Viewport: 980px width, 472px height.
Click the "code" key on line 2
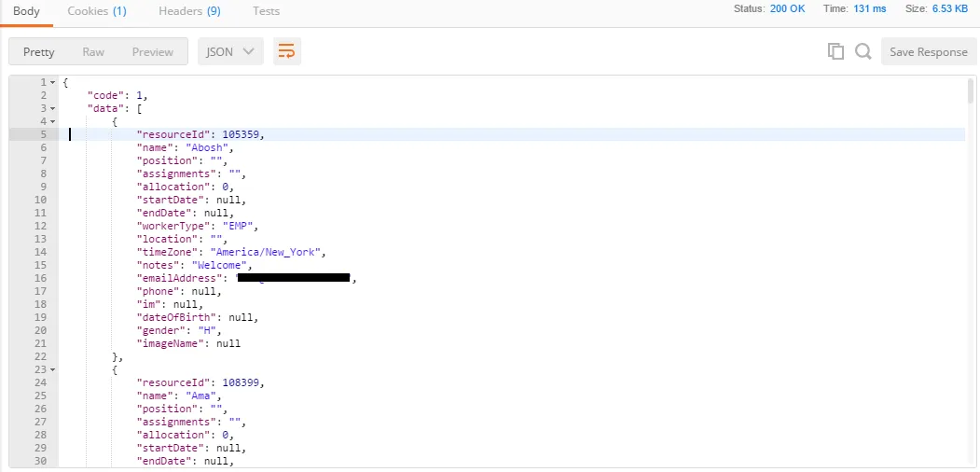pyautogui.click(x=105, y=96)
